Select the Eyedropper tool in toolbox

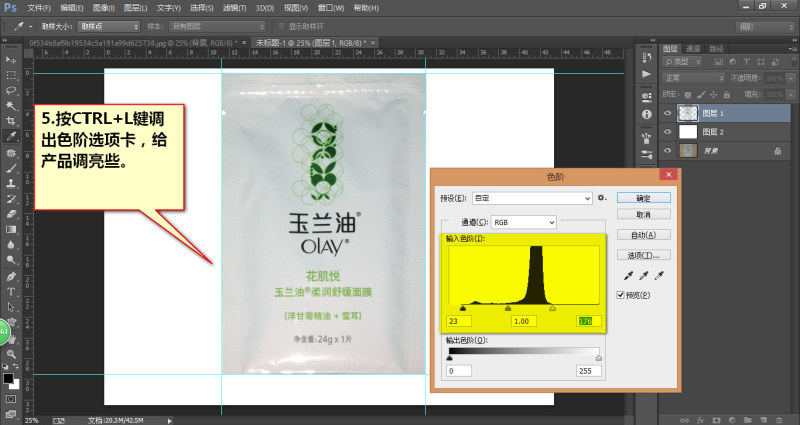coord(11,136)
